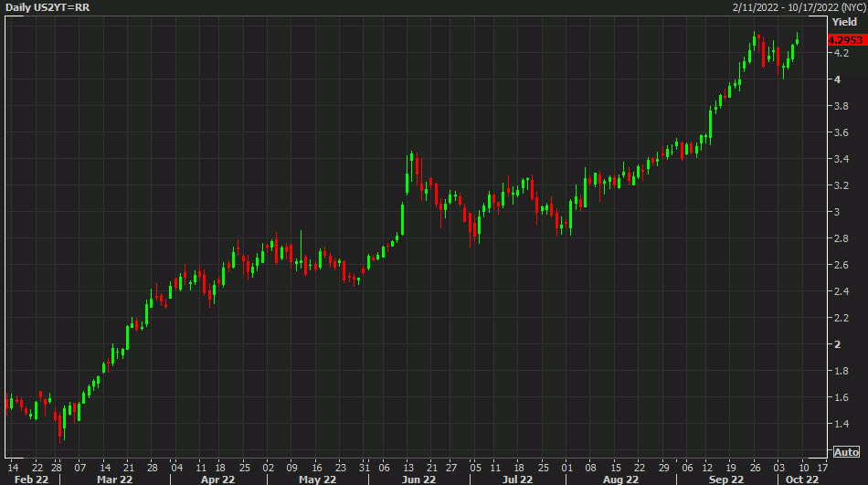Select the 31 date tick in May

(x=364, y=468)
